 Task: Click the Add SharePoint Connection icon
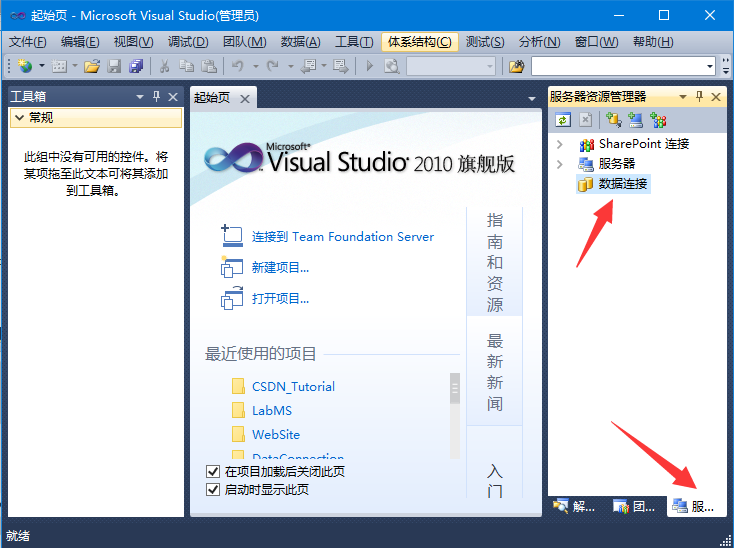(x=658, y=120)
